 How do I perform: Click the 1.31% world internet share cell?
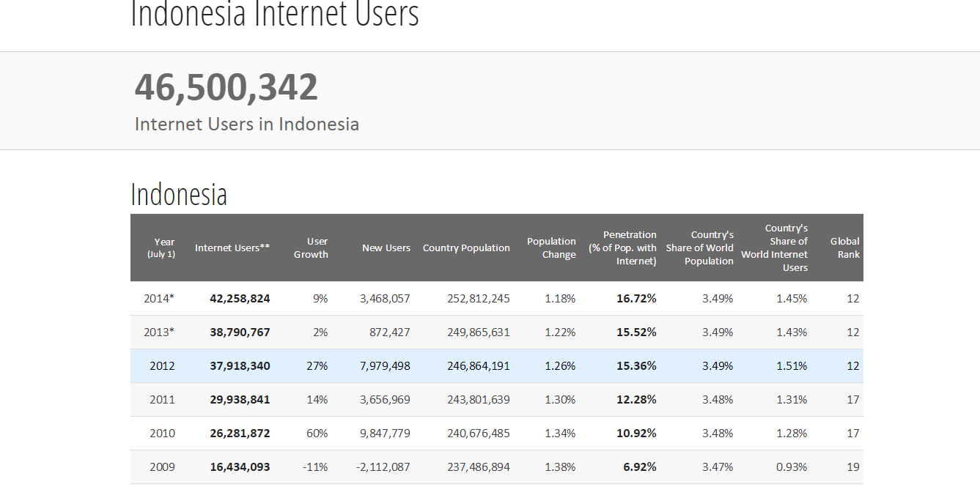tap(792, 399)
